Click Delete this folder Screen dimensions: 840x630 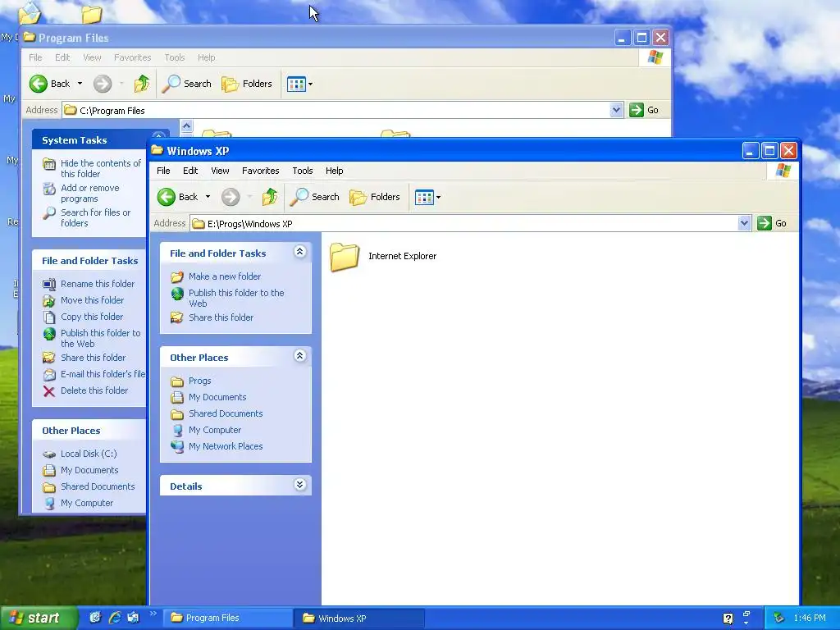point(85,390)
